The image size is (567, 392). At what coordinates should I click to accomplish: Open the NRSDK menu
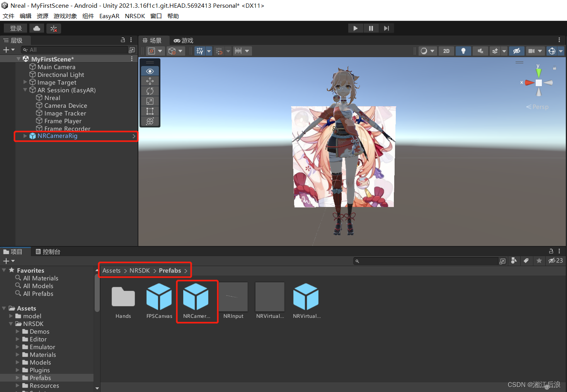(135, 16)
